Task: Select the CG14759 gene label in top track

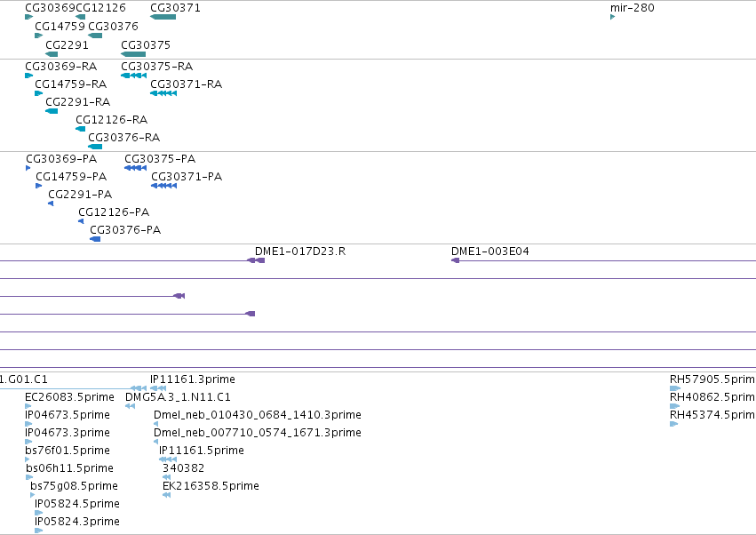Action: point(60,26)
